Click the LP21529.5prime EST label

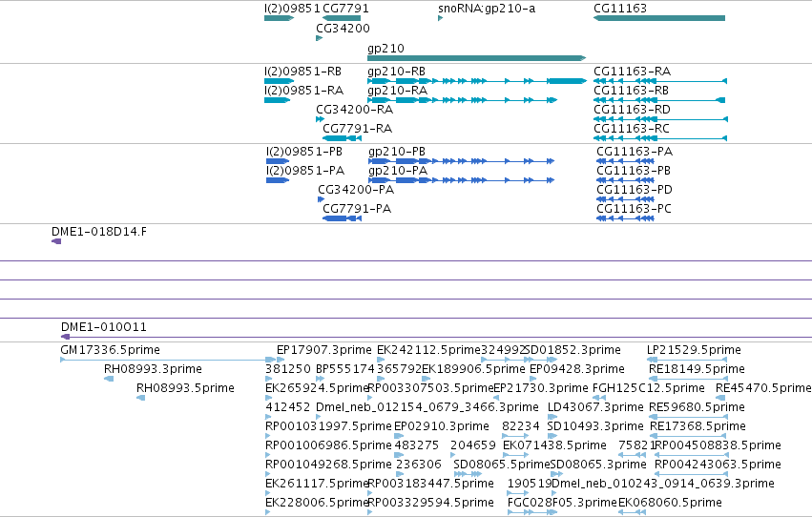694,350
